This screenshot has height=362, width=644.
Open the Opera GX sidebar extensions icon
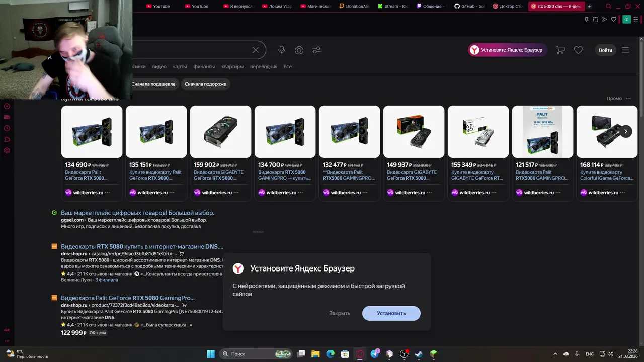(x=7, y=139)
